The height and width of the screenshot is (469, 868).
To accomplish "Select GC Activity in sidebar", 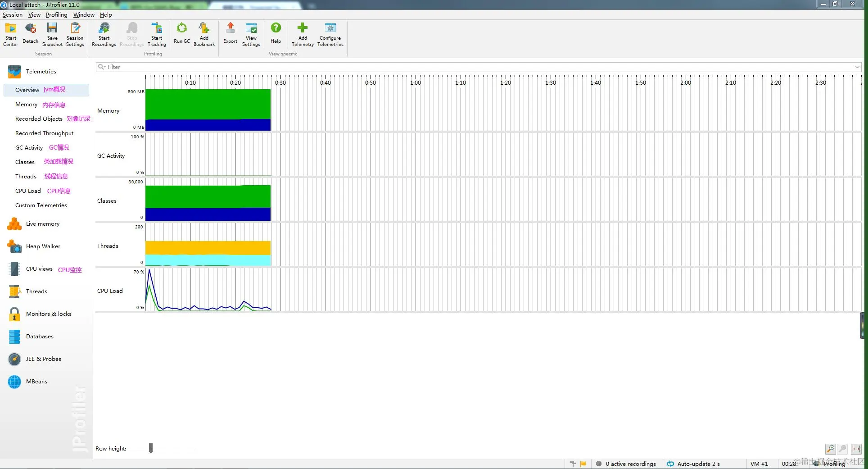I will 29,148.
